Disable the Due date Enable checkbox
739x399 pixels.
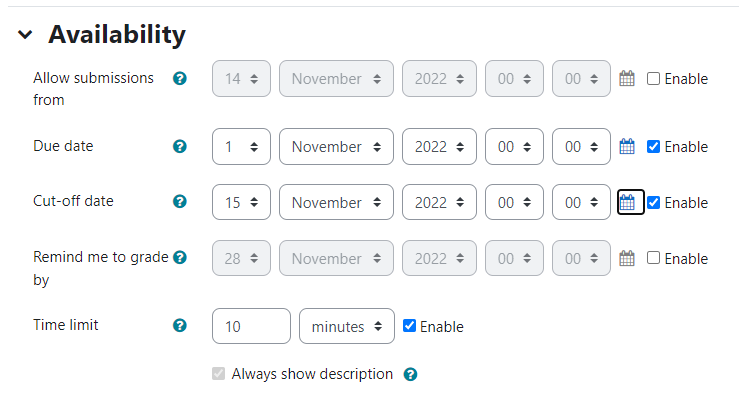coord(653,147)
